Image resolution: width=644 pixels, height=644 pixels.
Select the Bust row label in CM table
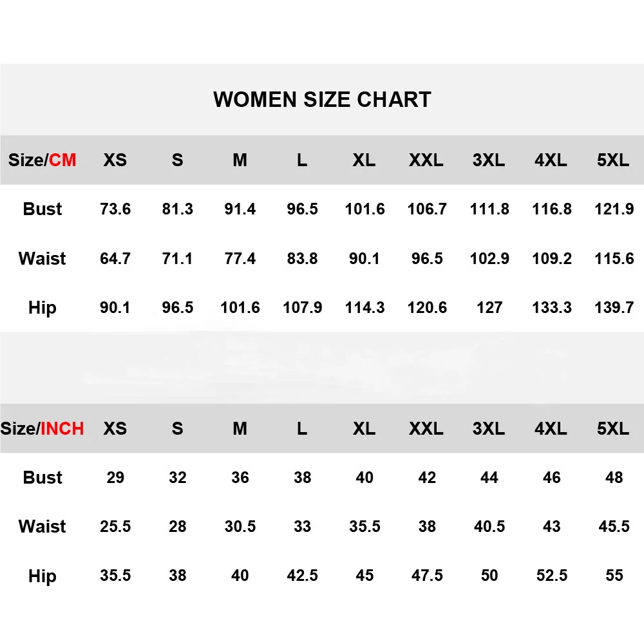[x=43, y=209]
